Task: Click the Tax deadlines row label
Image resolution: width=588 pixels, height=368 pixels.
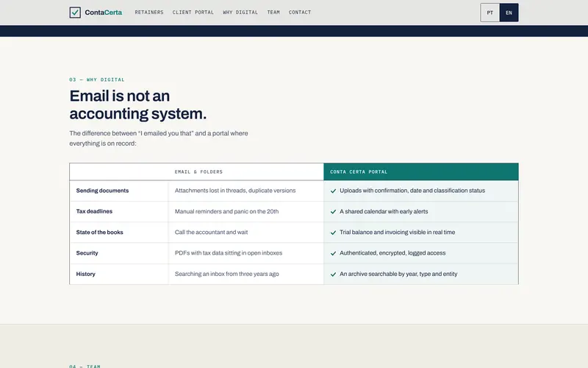Action: pos(94,211)
